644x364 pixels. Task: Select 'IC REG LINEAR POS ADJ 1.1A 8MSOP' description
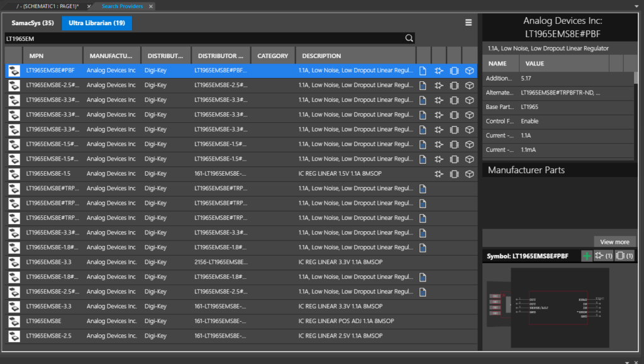[x=346, y=321]
